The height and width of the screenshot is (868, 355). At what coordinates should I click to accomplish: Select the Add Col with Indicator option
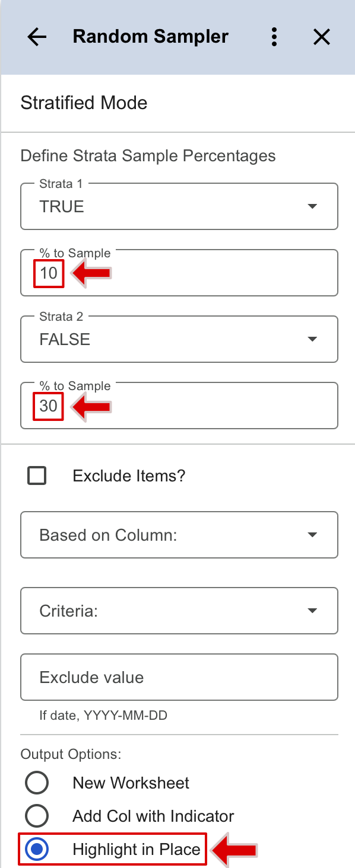pyautogui.click(x=37, y=816)
